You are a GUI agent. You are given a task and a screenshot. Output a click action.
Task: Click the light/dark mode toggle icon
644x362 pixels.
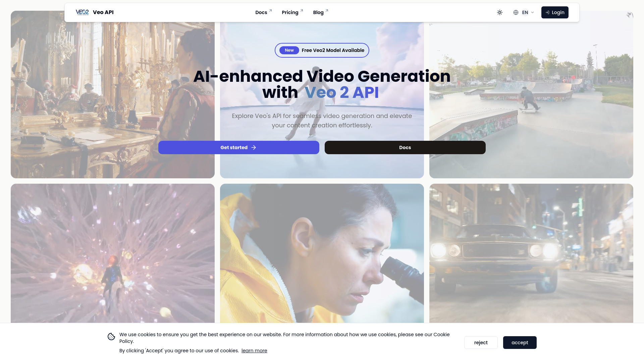coord(499,12)
